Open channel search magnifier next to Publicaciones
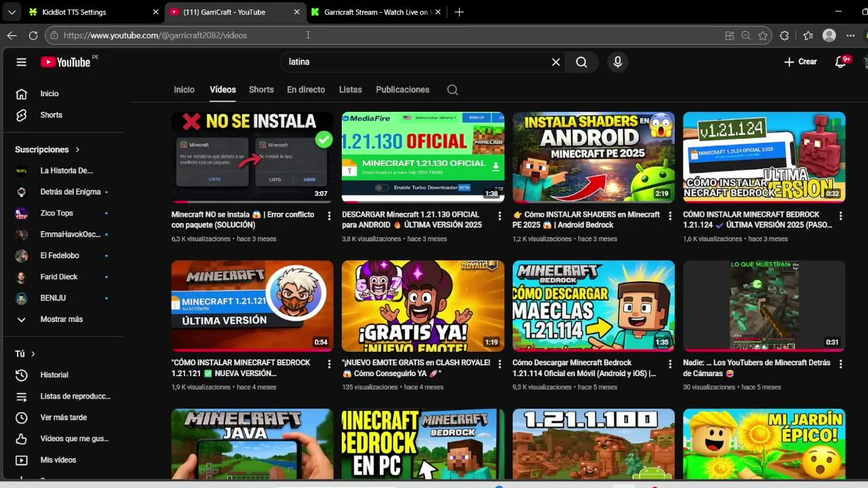Screen dimensions: 868x488 452,89
